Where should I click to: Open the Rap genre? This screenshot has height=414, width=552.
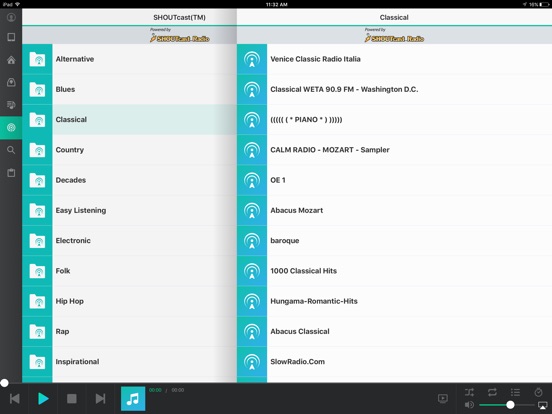[129, 332]
